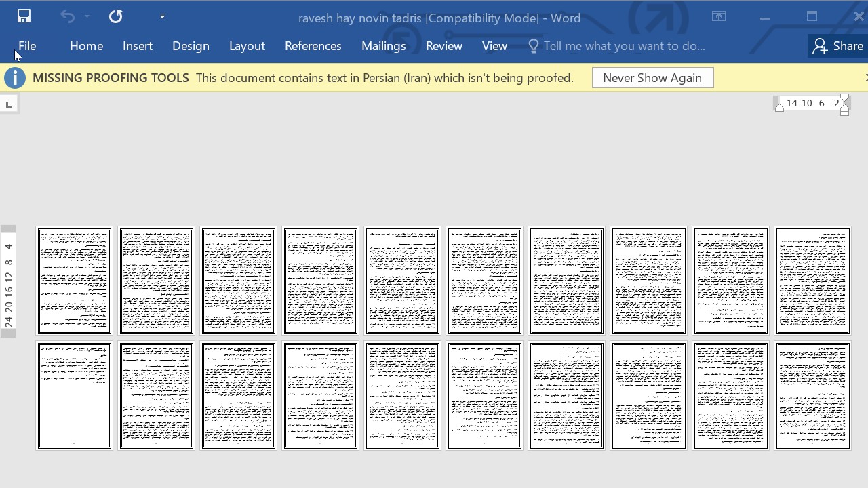Click the blue info icon in notification bar
868x488 pixels.
click(14, 78)
